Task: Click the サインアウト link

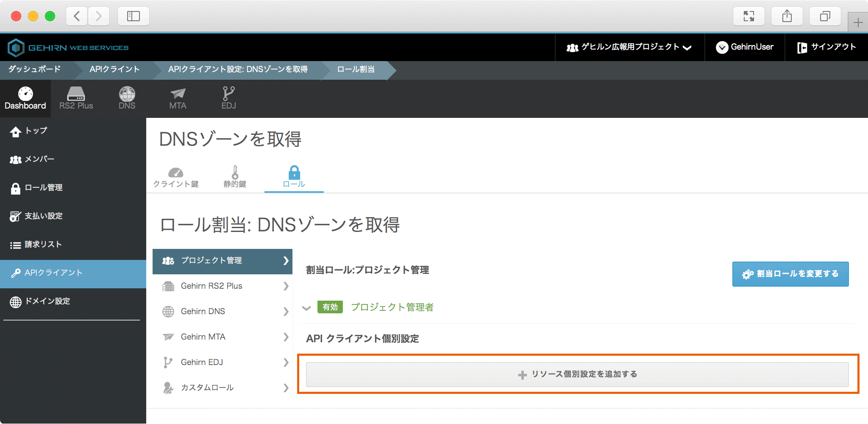Action: point(826,47)
